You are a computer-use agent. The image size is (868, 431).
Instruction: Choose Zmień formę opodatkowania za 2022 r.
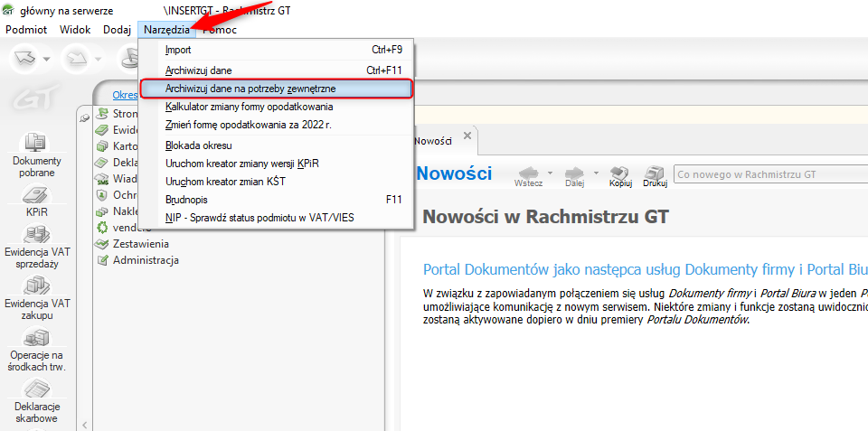[276, 125]
